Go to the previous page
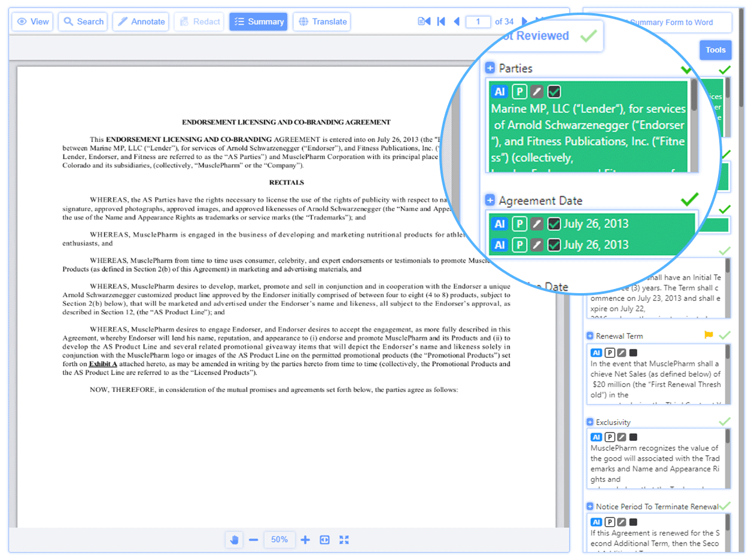Image resolution: width=751 pixels, height=560 pixels. (x=457, y=22)
